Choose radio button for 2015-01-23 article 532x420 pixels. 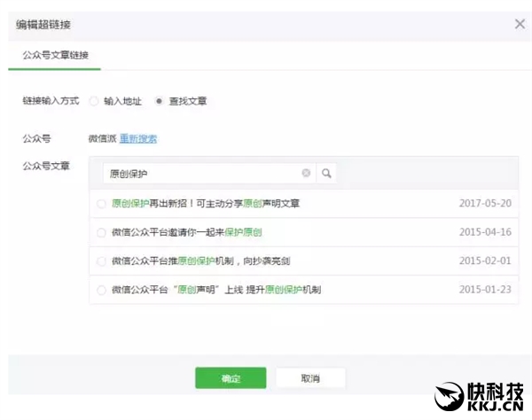(102, 290)
